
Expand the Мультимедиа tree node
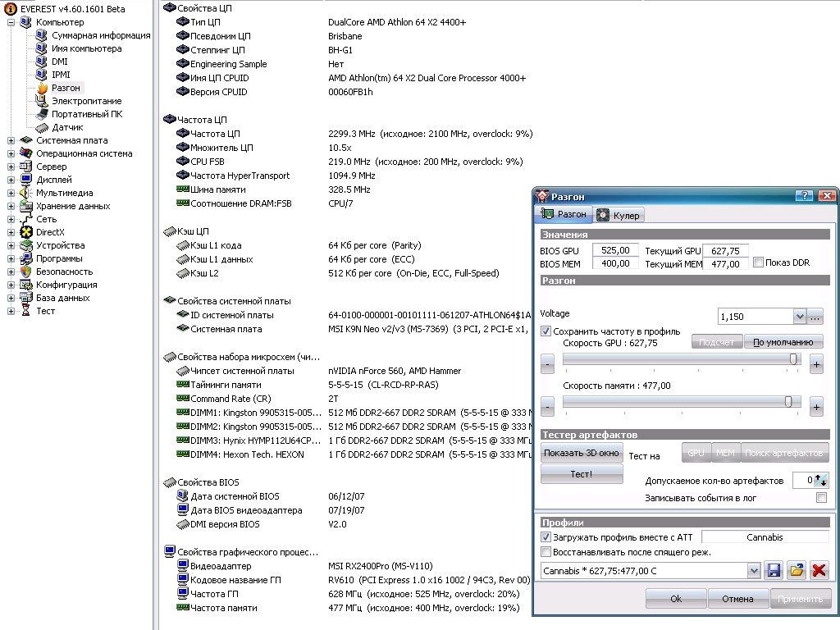(x=11, y=193)
